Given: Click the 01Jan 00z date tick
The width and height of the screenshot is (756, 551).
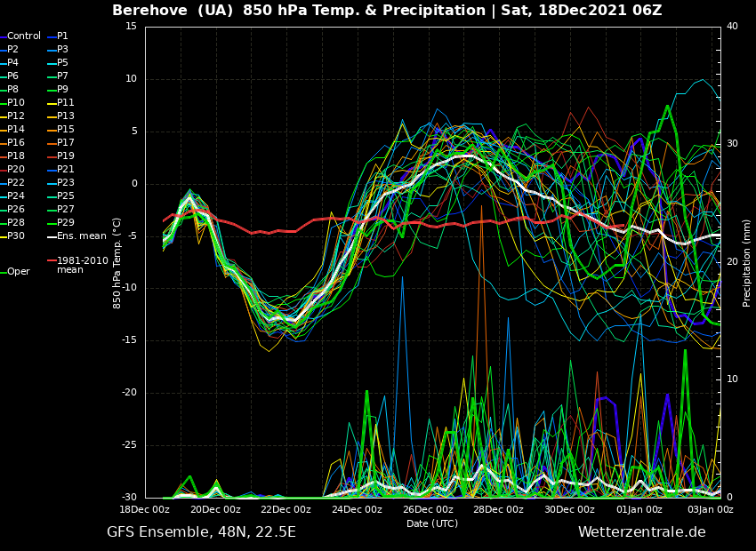Looking at the screenshot, I should 639,509.
